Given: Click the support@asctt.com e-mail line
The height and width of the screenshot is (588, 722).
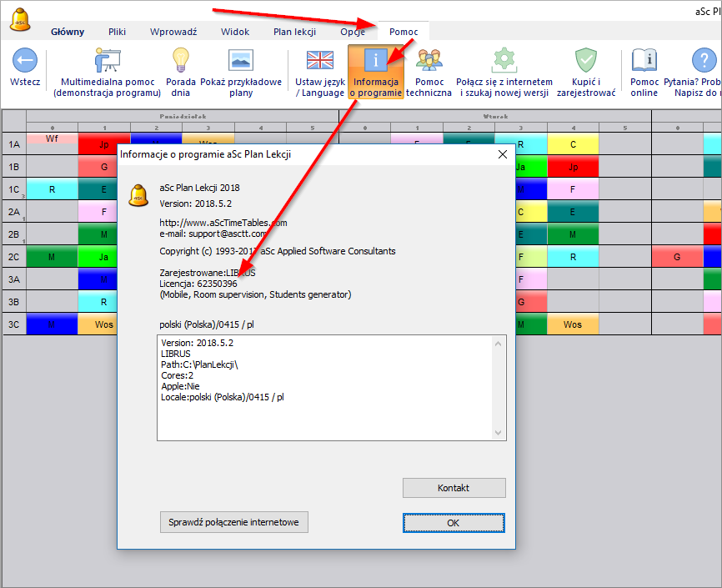Looking at the screenshot, I should (x=213, y=234).
